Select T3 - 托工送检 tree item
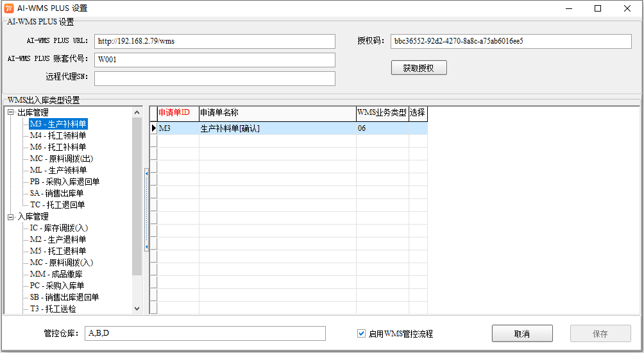This screenshot has height=353, width=644. click(x=53, y=308)
